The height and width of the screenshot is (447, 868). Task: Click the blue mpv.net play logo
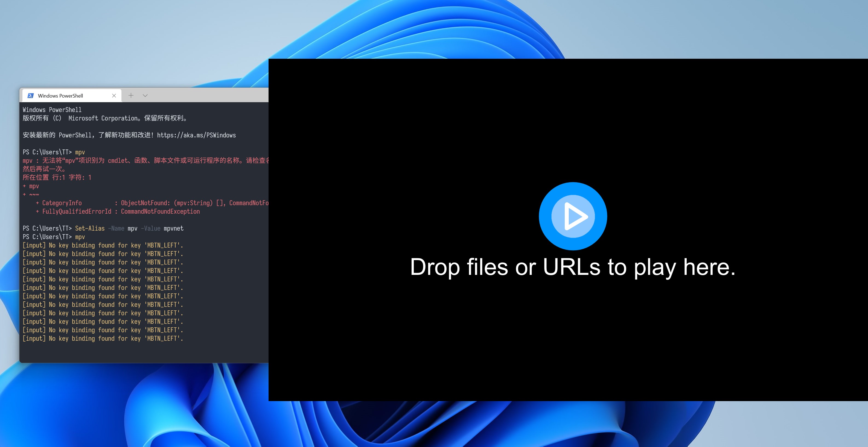573,216
